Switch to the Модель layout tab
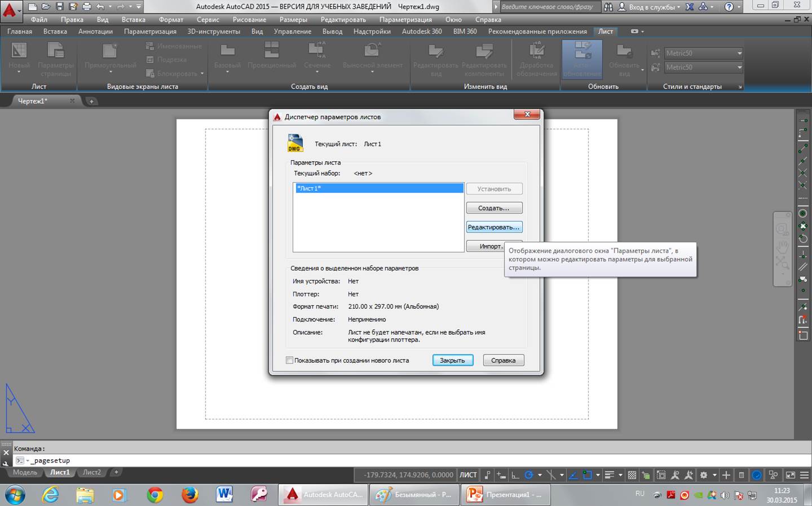This screenshot has height=506, width=812. [x=25, y=472]
